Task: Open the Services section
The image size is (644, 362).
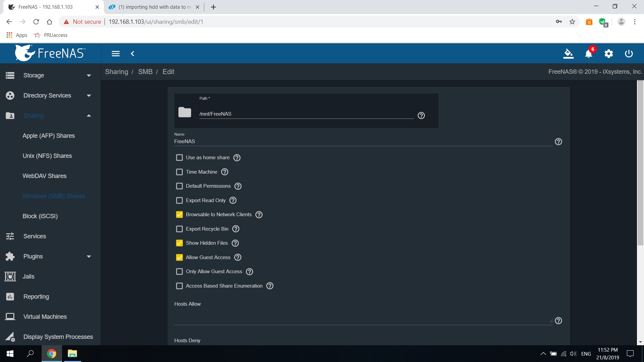Action: click(x=50, y=236)
